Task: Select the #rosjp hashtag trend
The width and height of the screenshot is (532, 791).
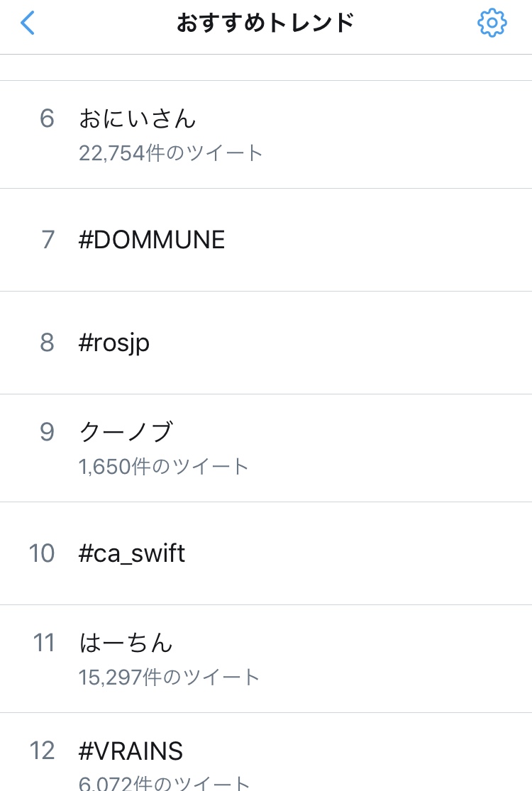Action: tap(114, 343)
